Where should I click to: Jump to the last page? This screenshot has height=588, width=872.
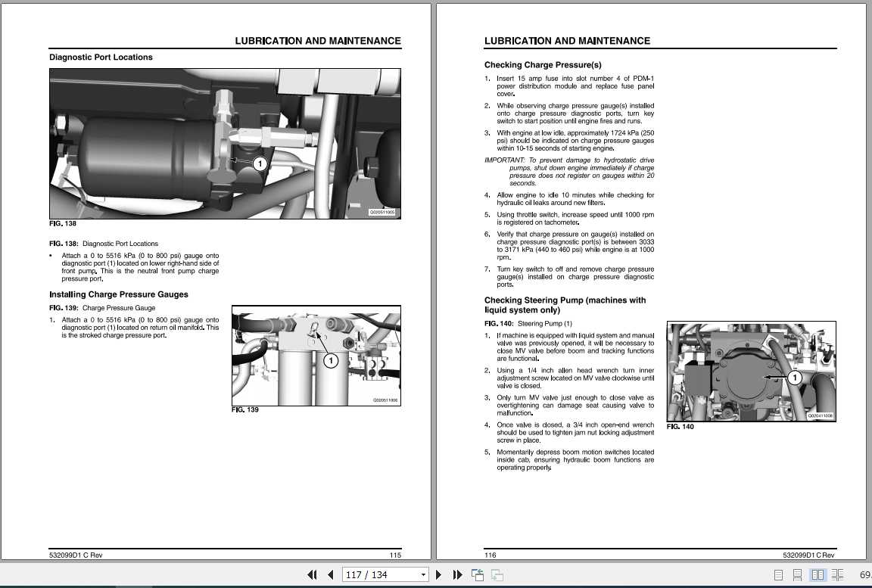click(457, 575)
